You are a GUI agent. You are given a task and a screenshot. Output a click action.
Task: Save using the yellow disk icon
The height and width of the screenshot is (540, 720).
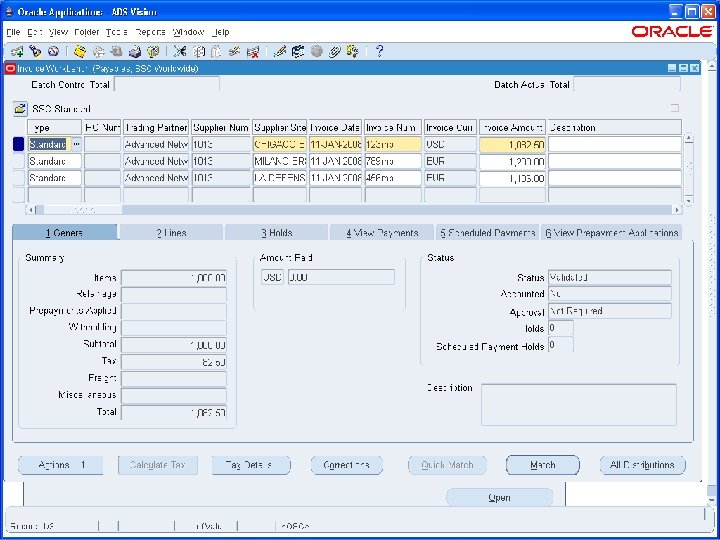[x=80, y=51]
